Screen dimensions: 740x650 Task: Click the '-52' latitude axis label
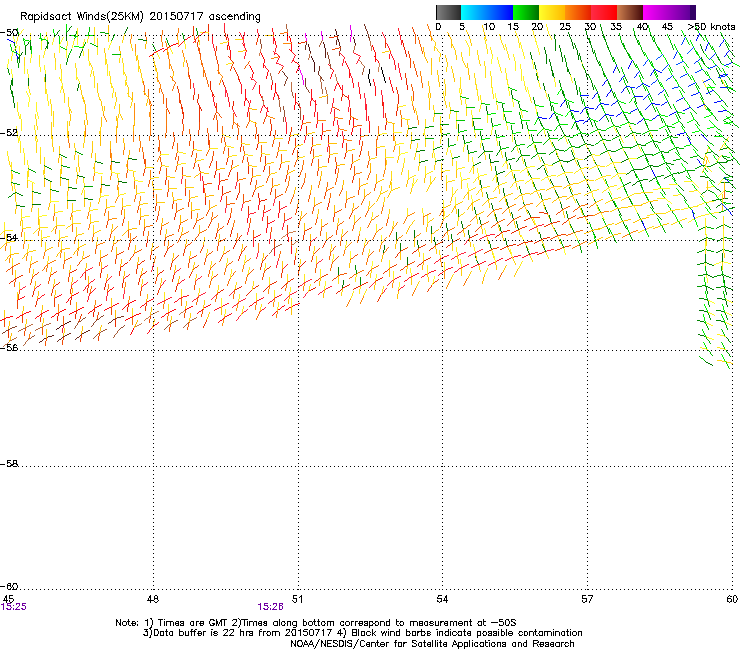tap(9, 133)
